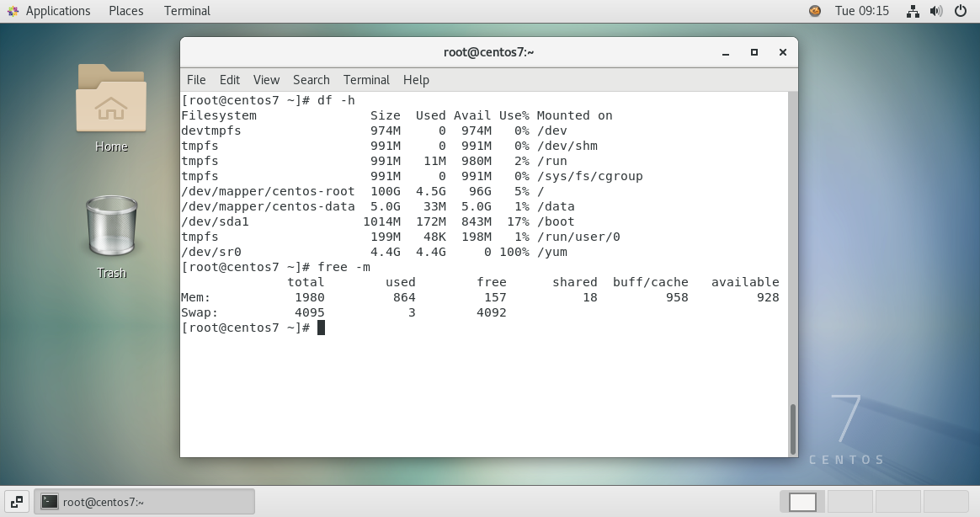This screenshot has height=517, width=980.
Task: Click memory total value '1980'
Action: (310, 297)
